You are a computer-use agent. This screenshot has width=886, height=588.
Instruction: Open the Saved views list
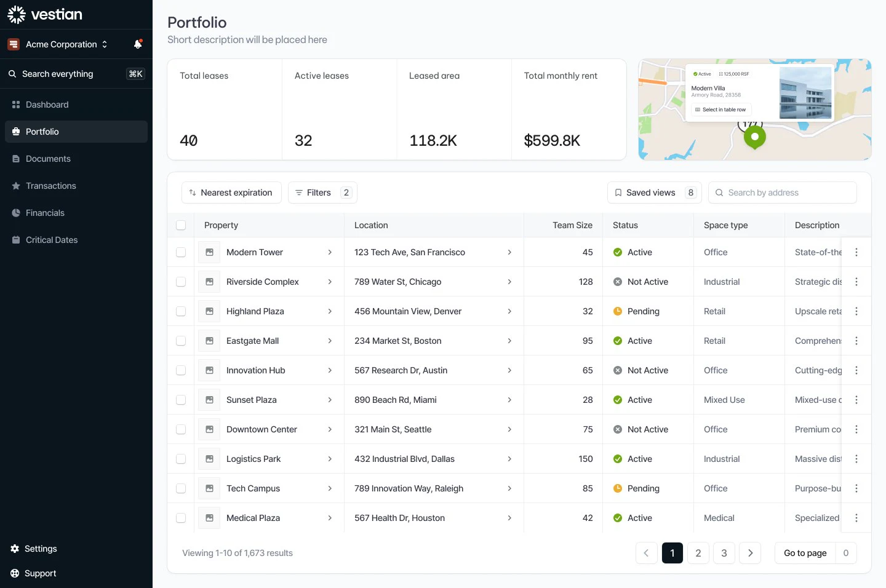point(655,193)
